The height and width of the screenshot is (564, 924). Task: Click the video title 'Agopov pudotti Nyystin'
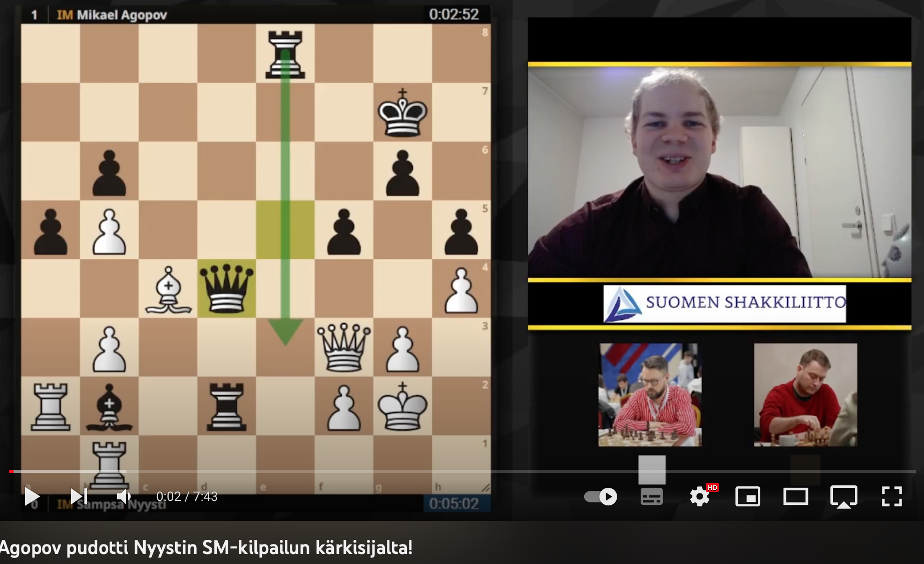pyautogui.click(x=206, y=547)
